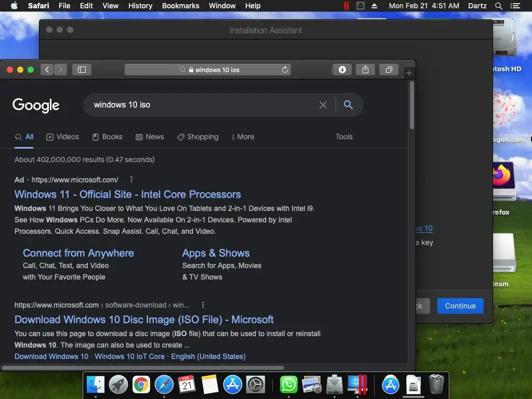Image resolution: width=532 pixels, height=399 pixels.
Task: Click the eject icon in menu bar
Action: (374, 6)
